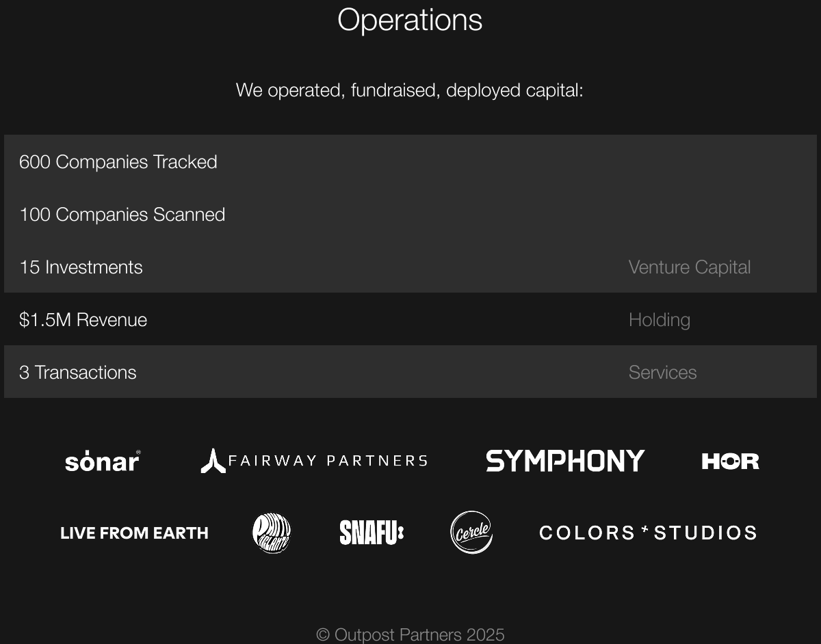Select the '15 Investments' text
This screenshot has height=644, width=821.
pos(81,267)
